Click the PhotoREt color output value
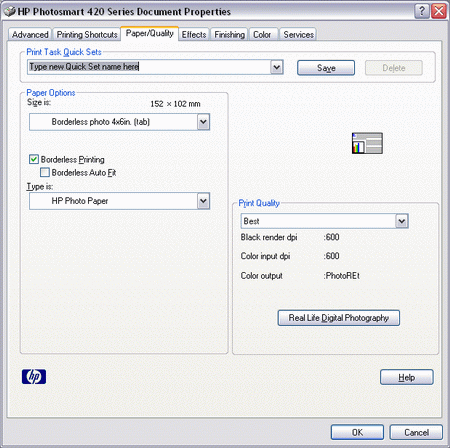 click(x=342, y=276)
